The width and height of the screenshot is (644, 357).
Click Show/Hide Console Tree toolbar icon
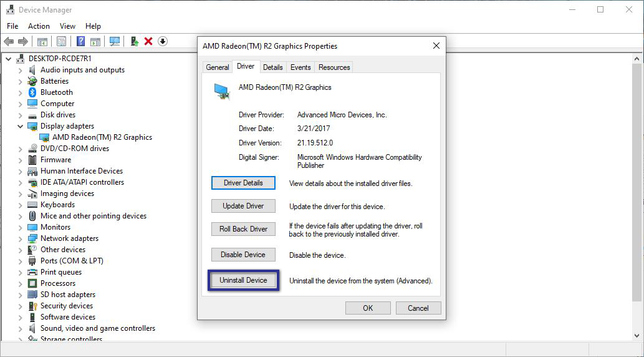tap(42, 41)
